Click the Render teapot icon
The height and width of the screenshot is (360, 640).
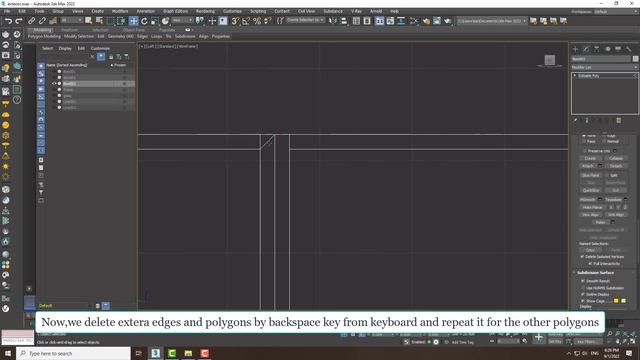pyautogui.click(x=448, y=20)
